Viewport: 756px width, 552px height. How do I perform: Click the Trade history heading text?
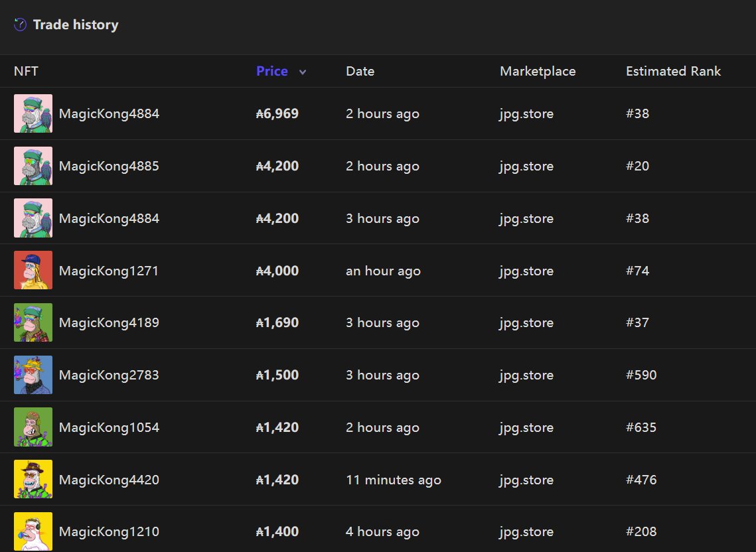point(76,25)
